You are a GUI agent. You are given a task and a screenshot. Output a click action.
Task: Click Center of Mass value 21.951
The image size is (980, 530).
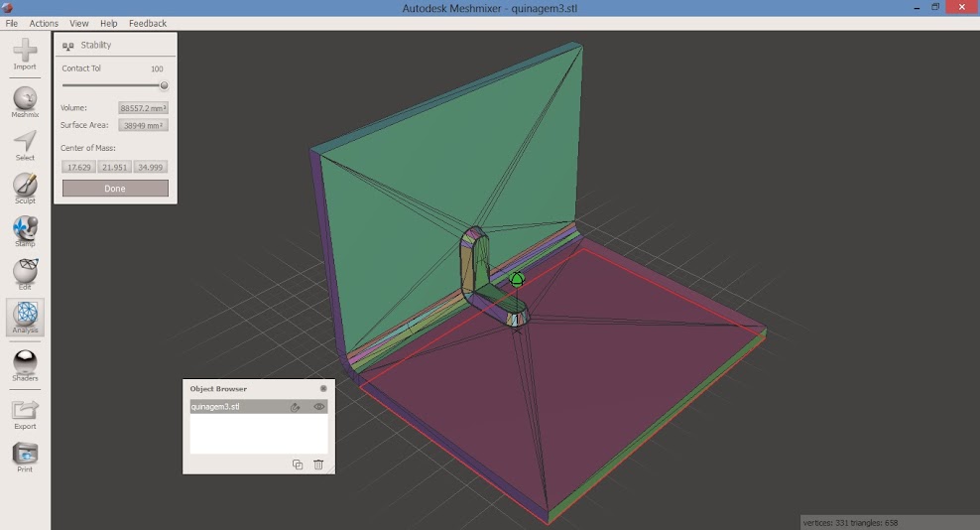pos(114,167)
